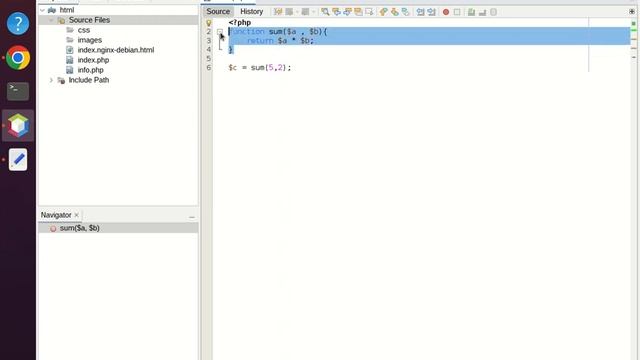Screen dimensions: 640x360
Task: Click Find Previous Occurrence icon
Action: coord(336,12)
